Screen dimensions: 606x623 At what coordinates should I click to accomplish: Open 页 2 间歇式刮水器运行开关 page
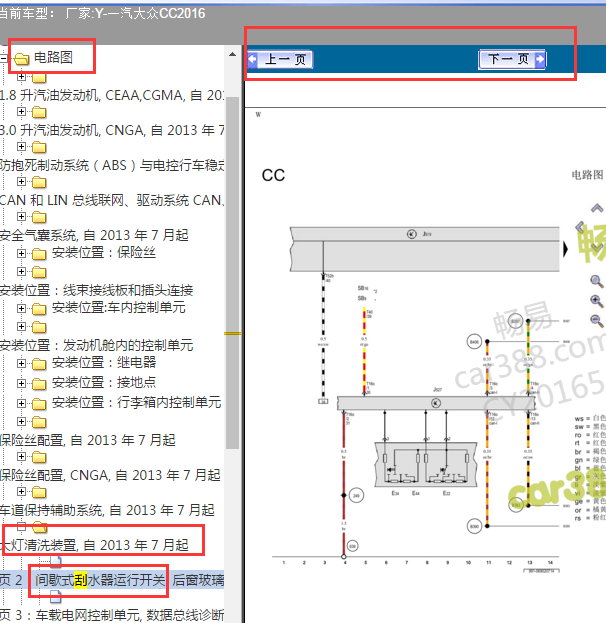tap(112, 580)
